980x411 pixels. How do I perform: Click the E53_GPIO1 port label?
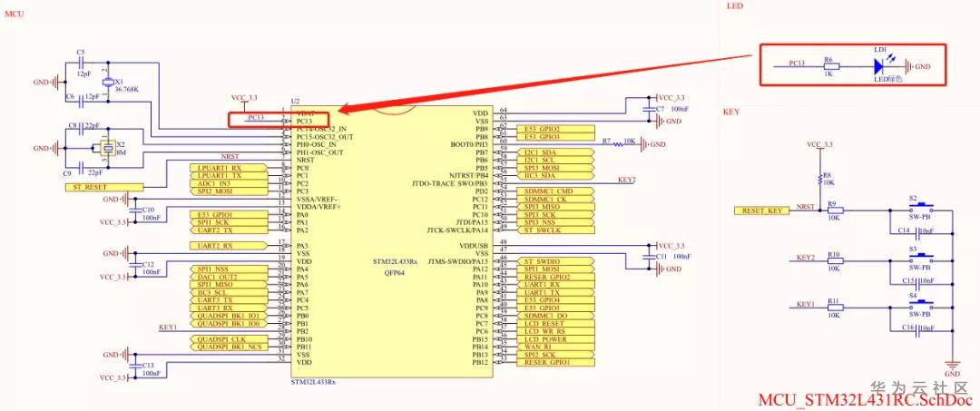(x=228, y=215)
